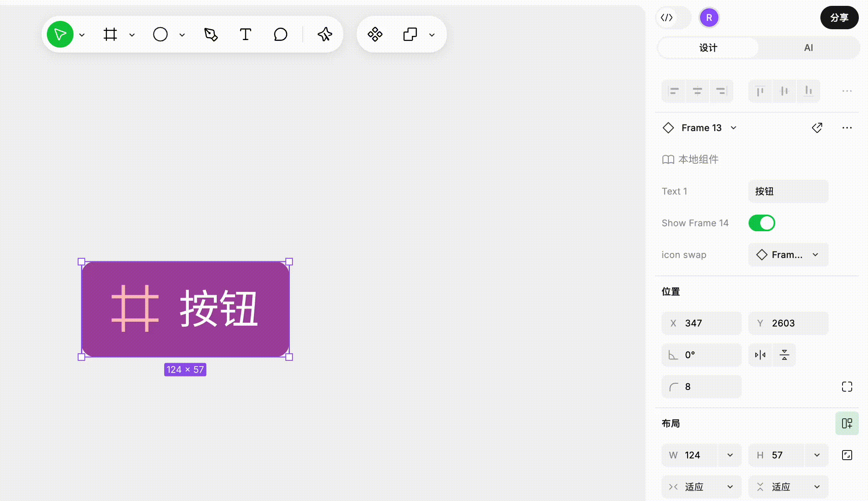The image size is (868, 501).
Task: Open the Frame 13 more options ellipsis
Action: [847, 128]
